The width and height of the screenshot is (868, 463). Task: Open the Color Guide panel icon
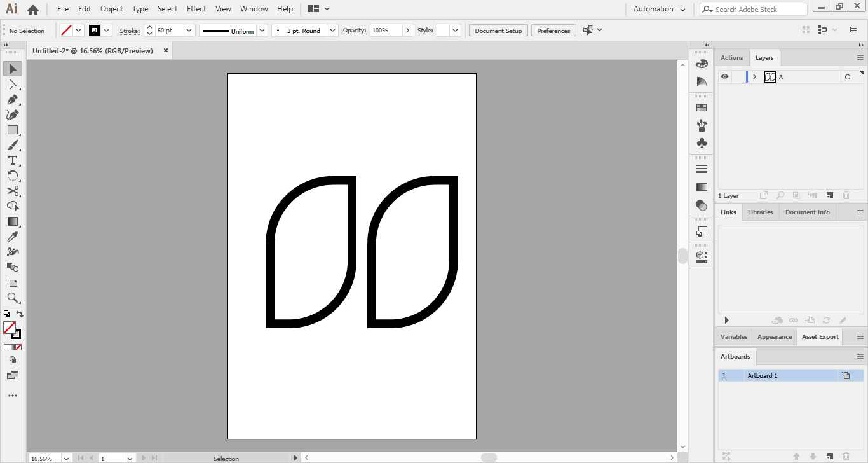[x=702, y=81]
